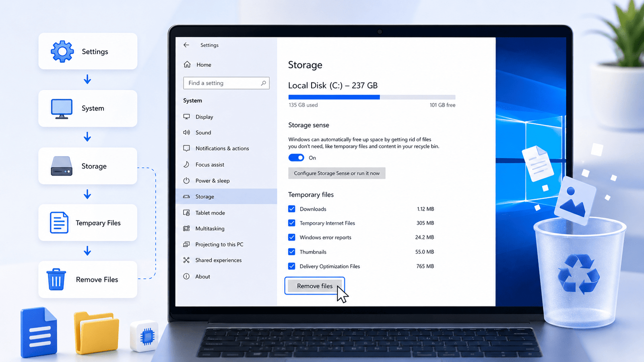Screen dimensions: 644x362
Task: Click the Tablet mode icon
Action: click(x=186, y=212)
